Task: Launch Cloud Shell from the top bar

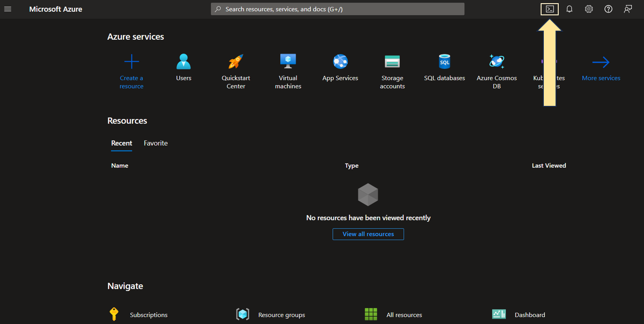Action: pos(550,9)
